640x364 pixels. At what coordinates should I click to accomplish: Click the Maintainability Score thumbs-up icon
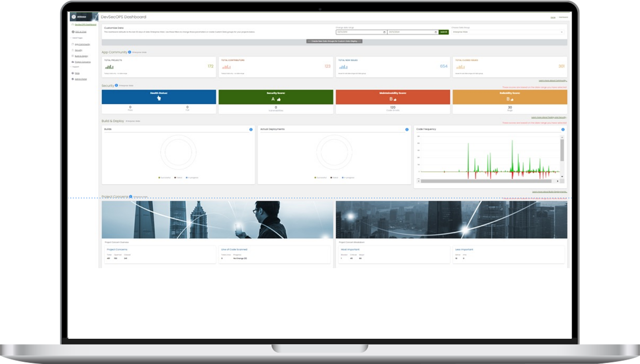coord(396,99)
